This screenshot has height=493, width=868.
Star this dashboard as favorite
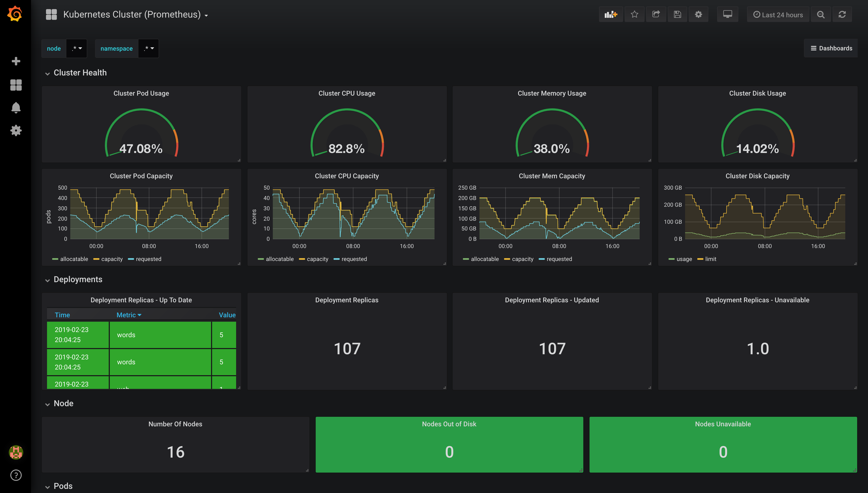pos(634,14)
